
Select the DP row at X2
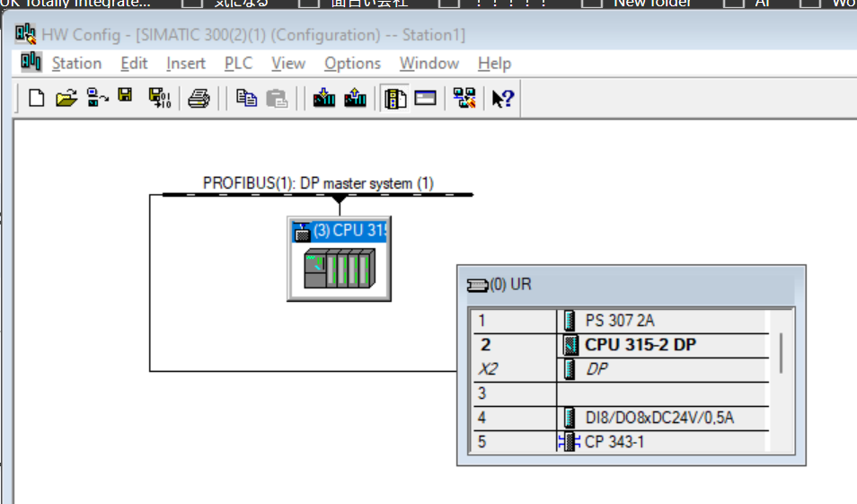(596, 369)
